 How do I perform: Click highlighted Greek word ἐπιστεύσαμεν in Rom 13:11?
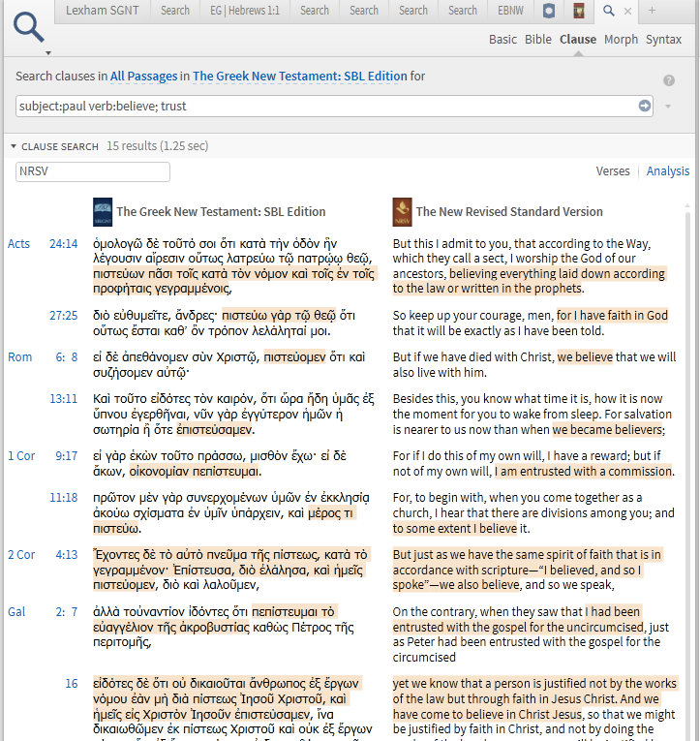(x=215, y=430)
